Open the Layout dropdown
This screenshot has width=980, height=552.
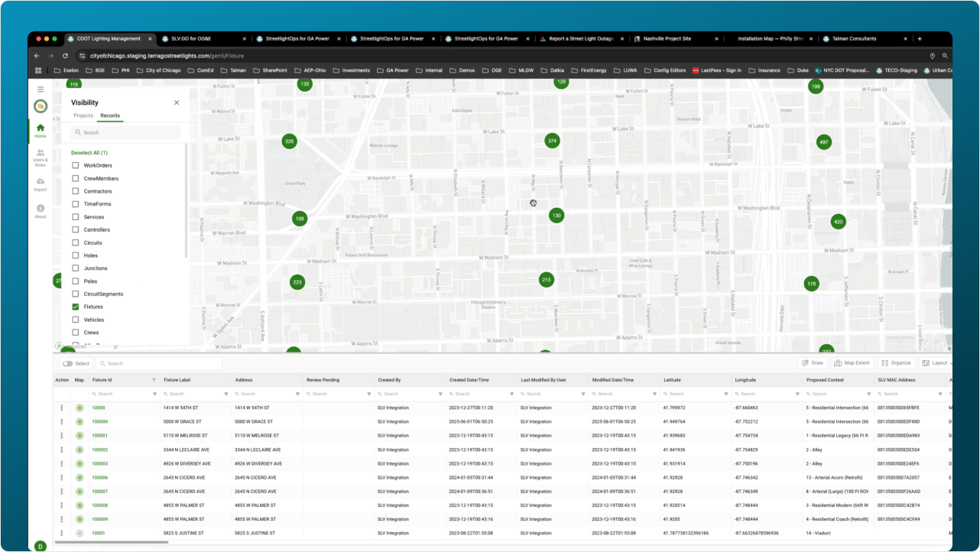point(936,363)
